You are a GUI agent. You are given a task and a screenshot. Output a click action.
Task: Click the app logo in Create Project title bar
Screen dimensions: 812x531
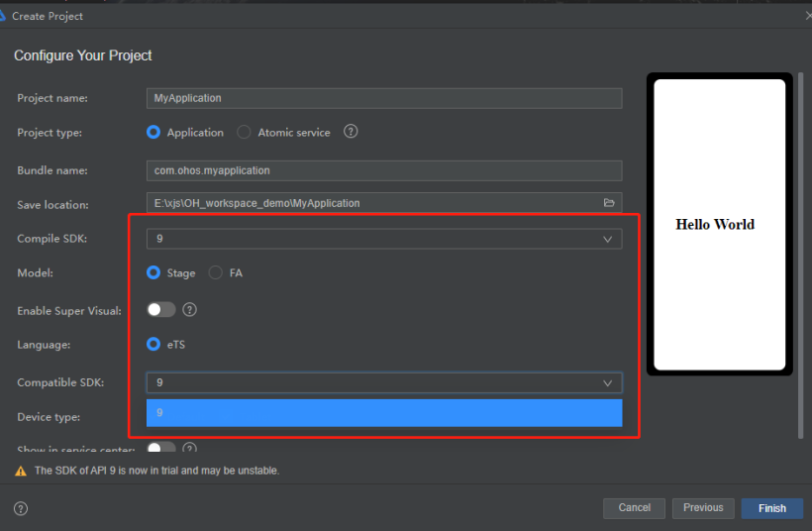(x=4, y=16)
